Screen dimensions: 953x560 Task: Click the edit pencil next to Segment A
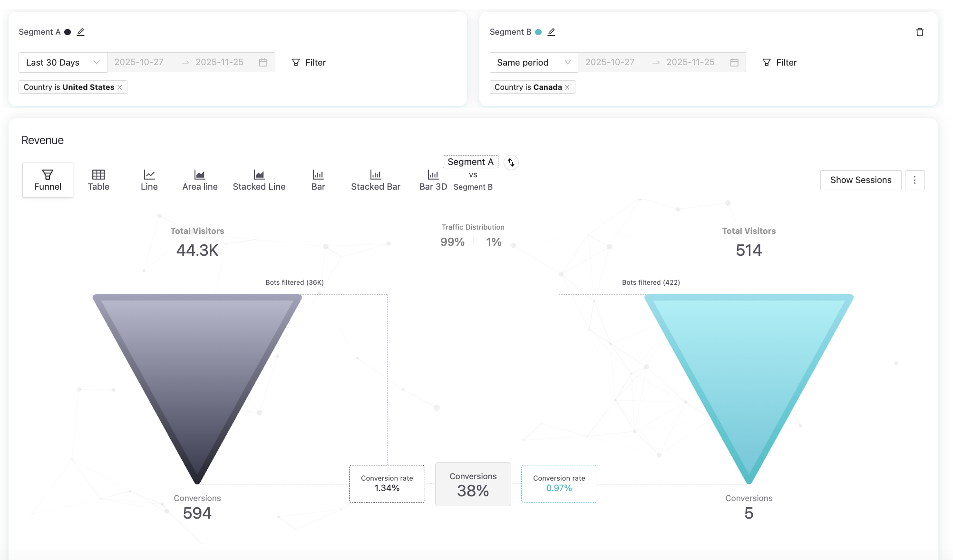pos(81,32)
